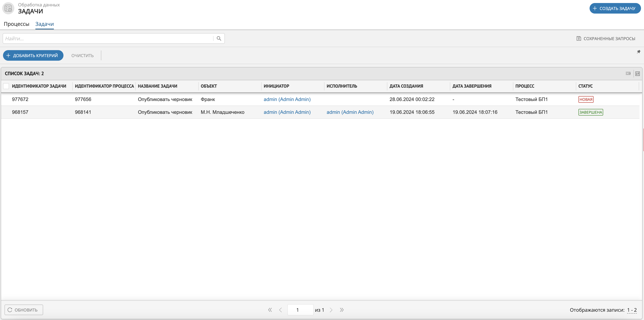Viewport: 644px width, 320px height.
Task: Click Опубликовать черновик in row 968157
Action: point(165,112)
